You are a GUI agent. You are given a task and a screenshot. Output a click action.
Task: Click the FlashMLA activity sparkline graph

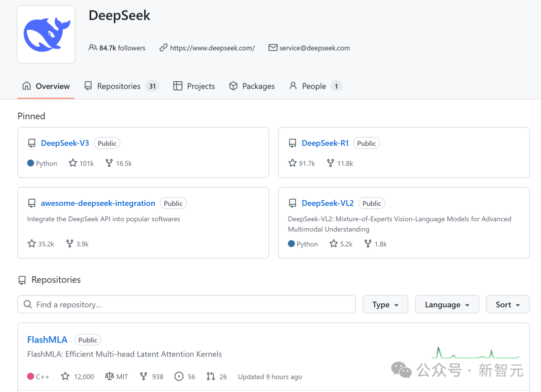[475, 353]
